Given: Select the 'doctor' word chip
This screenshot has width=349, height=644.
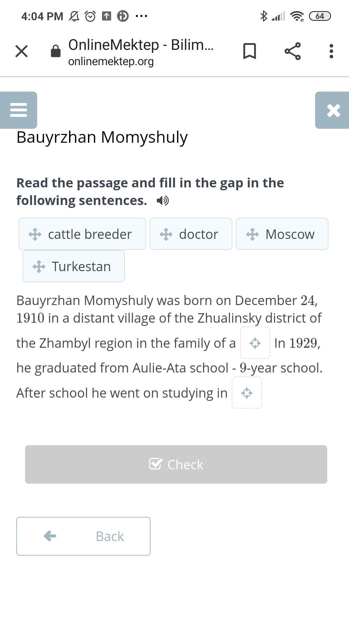Looking at the screenshot, I should coord(191,234).
